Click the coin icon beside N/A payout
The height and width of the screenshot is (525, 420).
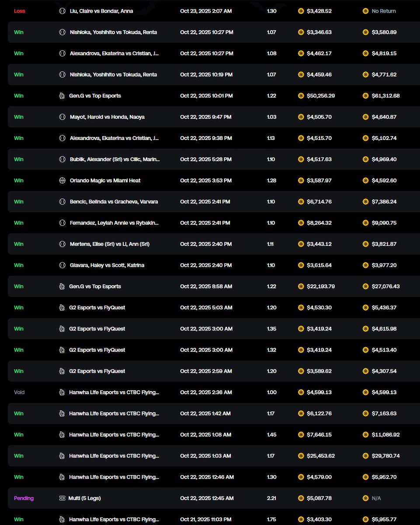click(365, 498)
